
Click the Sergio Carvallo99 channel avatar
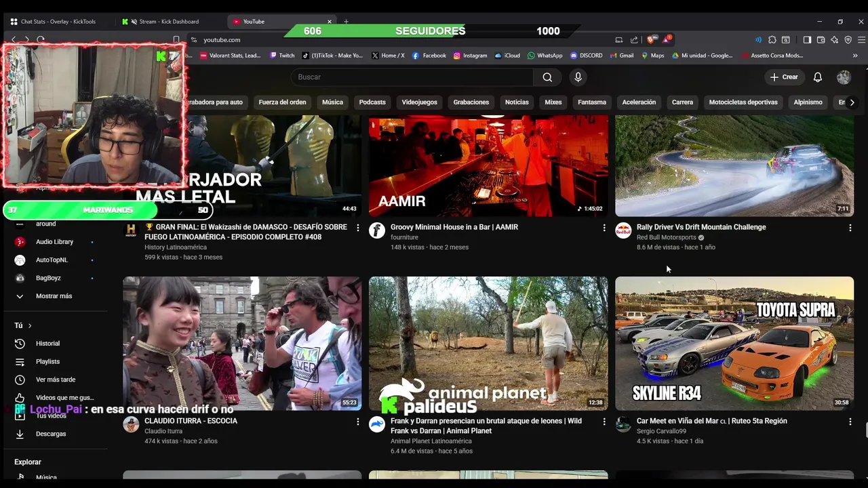623,424
